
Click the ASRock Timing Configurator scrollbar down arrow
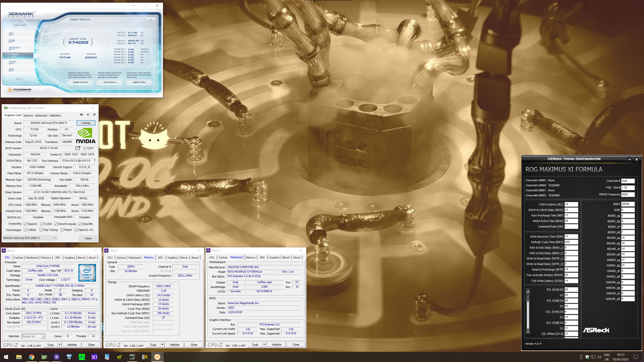click(528, 331)
